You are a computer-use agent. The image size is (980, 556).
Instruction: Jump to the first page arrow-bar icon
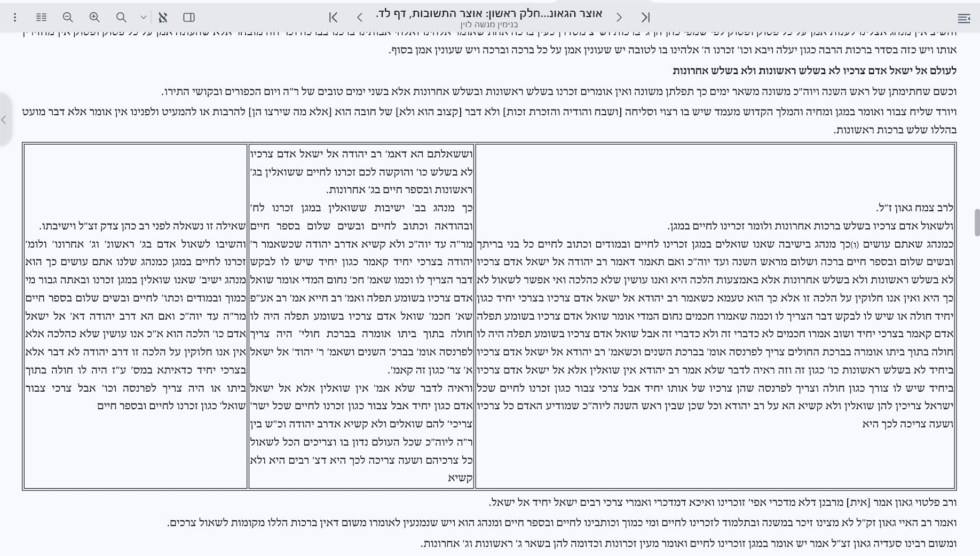[333, 18]
